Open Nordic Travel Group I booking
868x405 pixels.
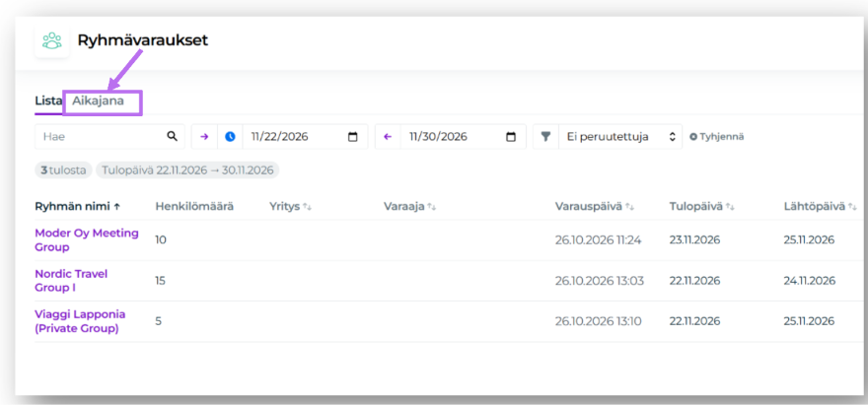click(71, 281)
